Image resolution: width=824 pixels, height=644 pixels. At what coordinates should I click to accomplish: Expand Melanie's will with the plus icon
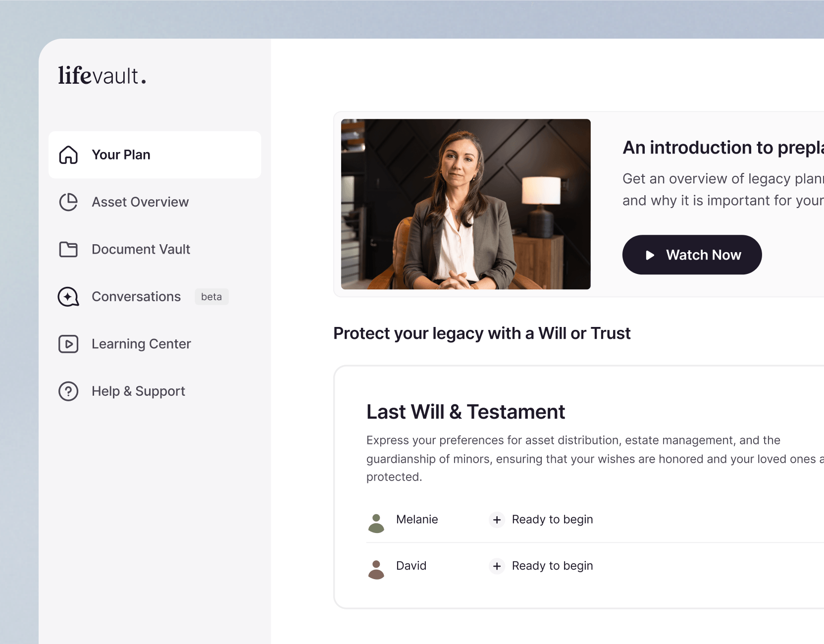[x=497, y=520]
